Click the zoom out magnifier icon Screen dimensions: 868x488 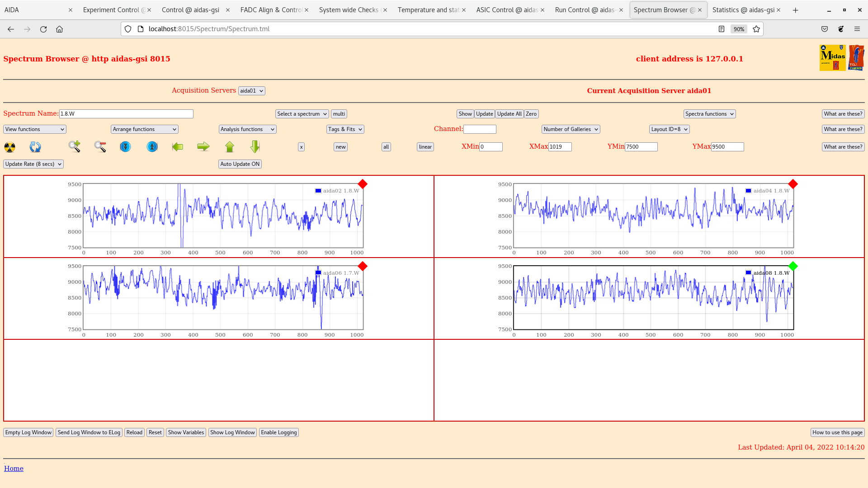pyautogui.click(x=100, y=146)
